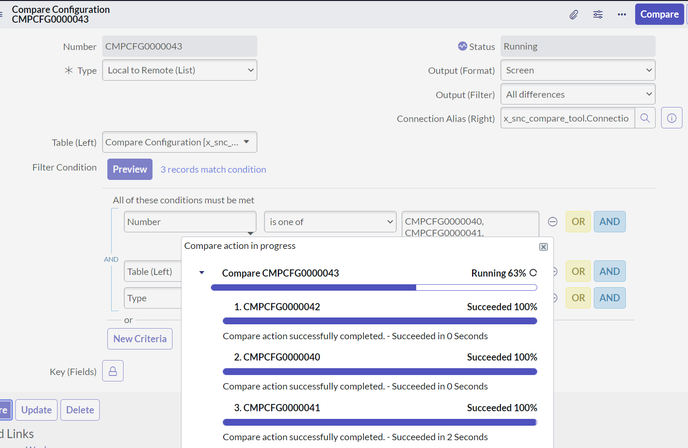Screen dimensions: 688x448
Task: Add a New Criteria to the filter
Action: tap(140, 339)
